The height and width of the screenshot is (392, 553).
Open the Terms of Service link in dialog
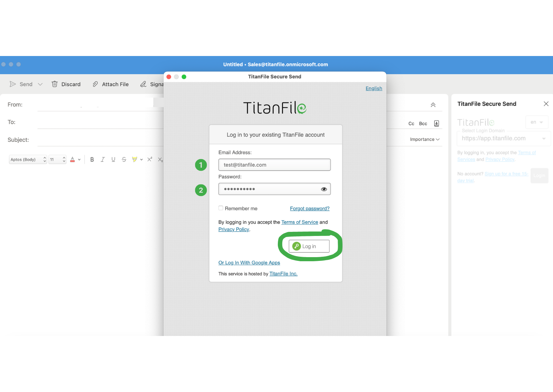point(300,222)
